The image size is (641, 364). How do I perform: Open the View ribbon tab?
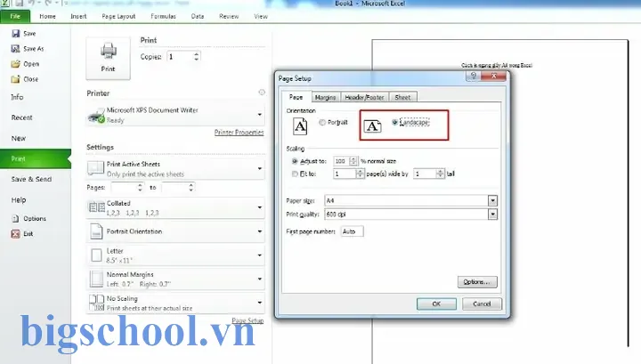coord(261,16)
